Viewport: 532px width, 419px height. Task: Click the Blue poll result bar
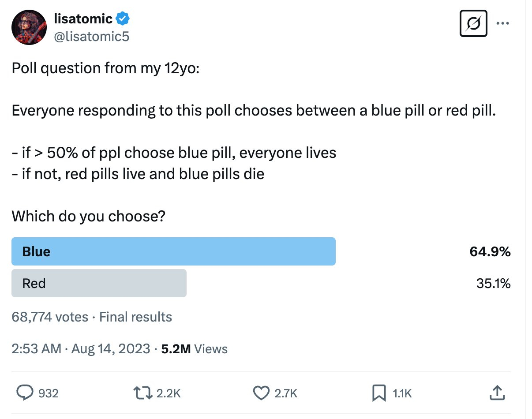[173, 251]
